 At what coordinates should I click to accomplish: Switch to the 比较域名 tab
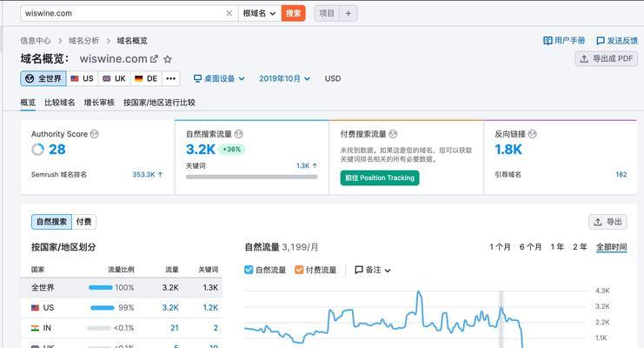(x=60, y=103)
